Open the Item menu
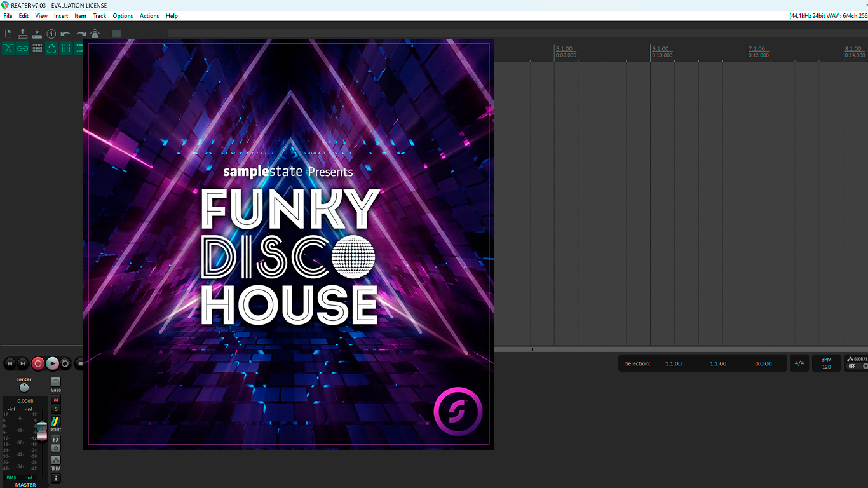 [81, 15]
